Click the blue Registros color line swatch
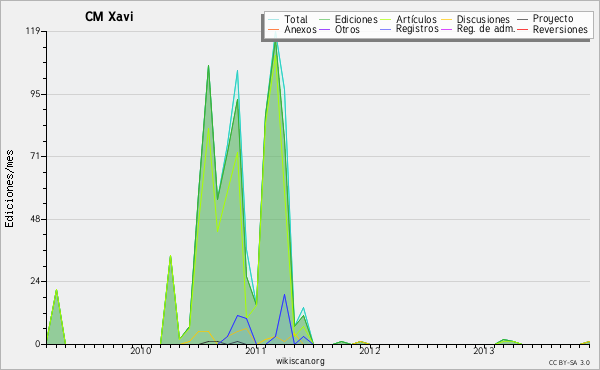This screenshot has height=370, width=600. tap(385, 29)
